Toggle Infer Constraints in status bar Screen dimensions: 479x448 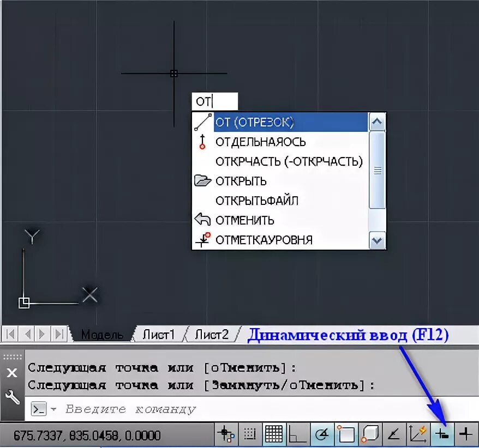click(x=226, y=434)
